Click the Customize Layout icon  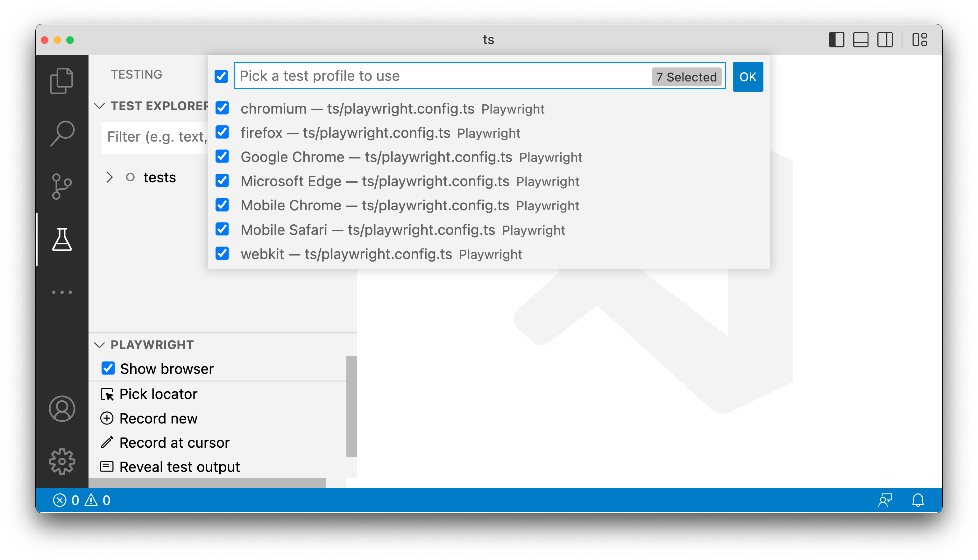tap(919, 40)
